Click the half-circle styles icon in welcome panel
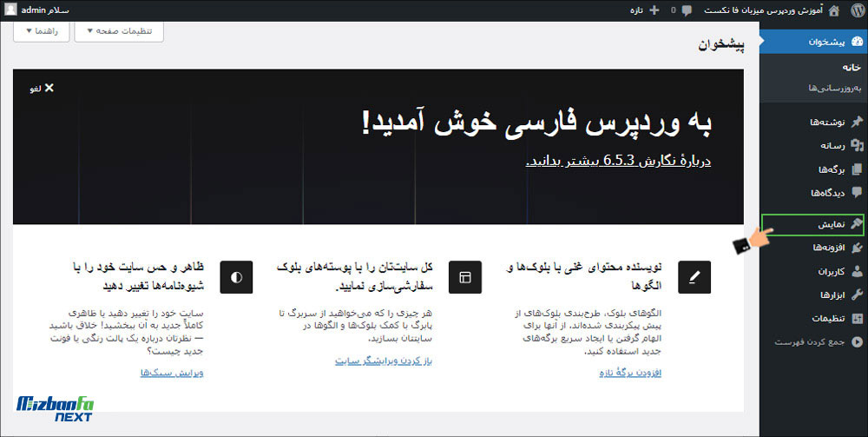Screen dimensions: 868x437 [236, 277]
